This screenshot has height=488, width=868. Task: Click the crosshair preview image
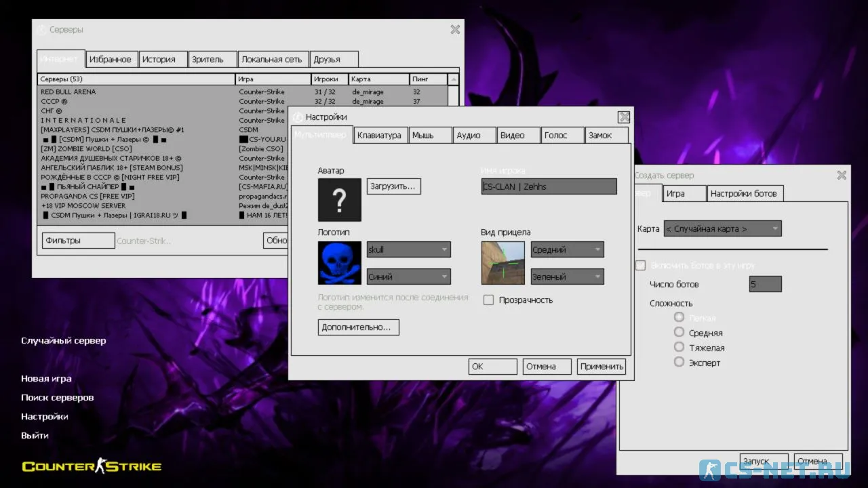click(x=502, y=263)
